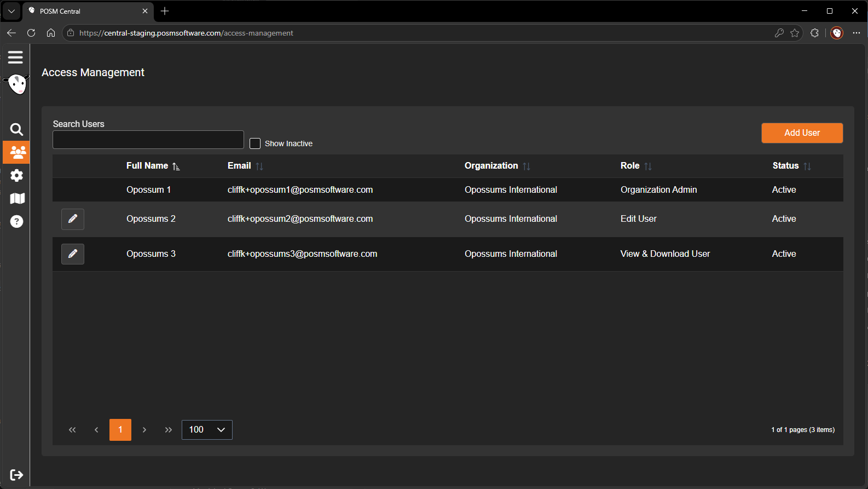868x489 pixels.
Task: Click Active status in Opossums 3 row
Action: tap(784, 254)
